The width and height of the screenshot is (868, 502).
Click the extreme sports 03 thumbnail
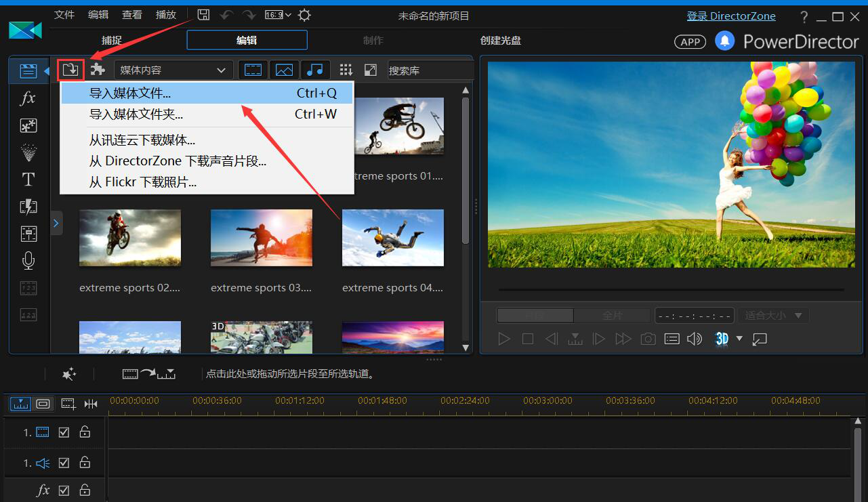[x=261, y=238]
